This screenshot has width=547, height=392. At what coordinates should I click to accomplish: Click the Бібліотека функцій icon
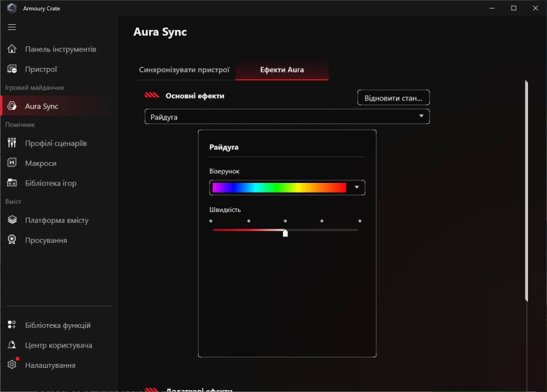click(x=12, y=325)
